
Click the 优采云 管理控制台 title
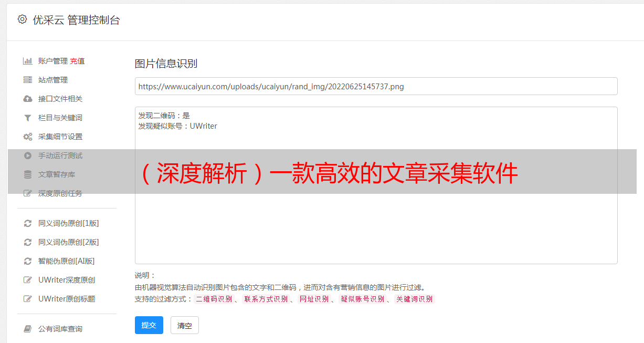[76, 20]
